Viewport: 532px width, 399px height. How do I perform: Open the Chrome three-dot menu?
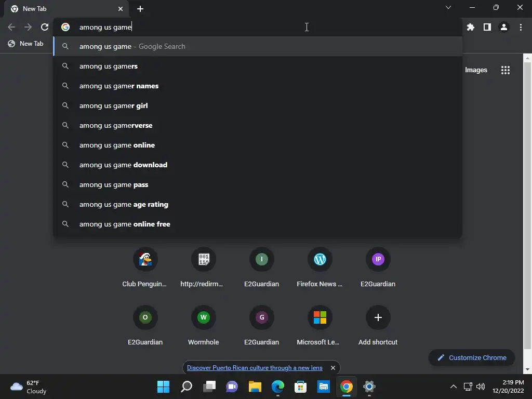pyautogui.click(x=521, y=27)
